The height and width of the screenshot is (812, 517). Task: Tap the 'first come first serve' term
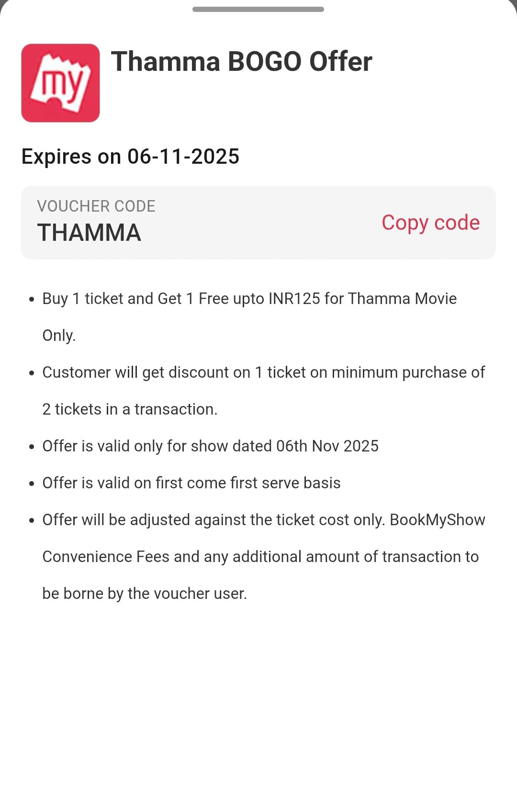click(191, 483)
